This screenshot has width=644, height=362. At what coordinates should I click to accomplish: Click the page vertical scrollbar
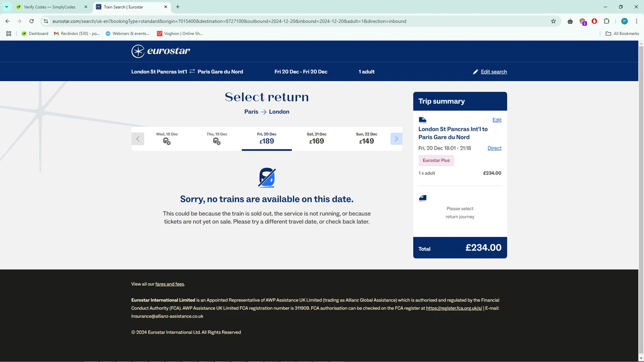(641, 201)
